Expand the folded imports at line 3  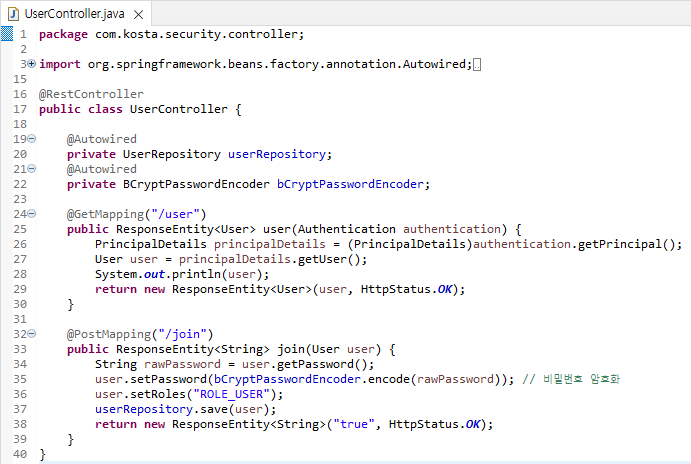click(x=32, y=64)
